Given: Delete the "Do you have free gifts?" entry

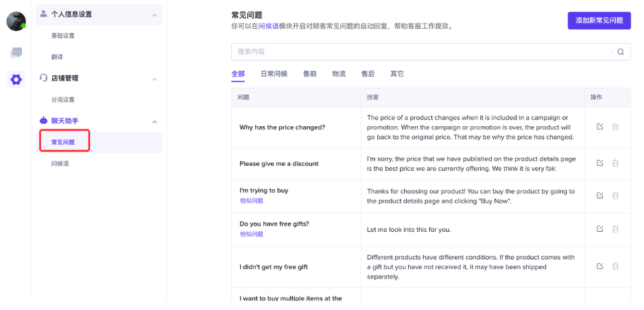Looking at the screenshot, I should (x=615, y=229).
